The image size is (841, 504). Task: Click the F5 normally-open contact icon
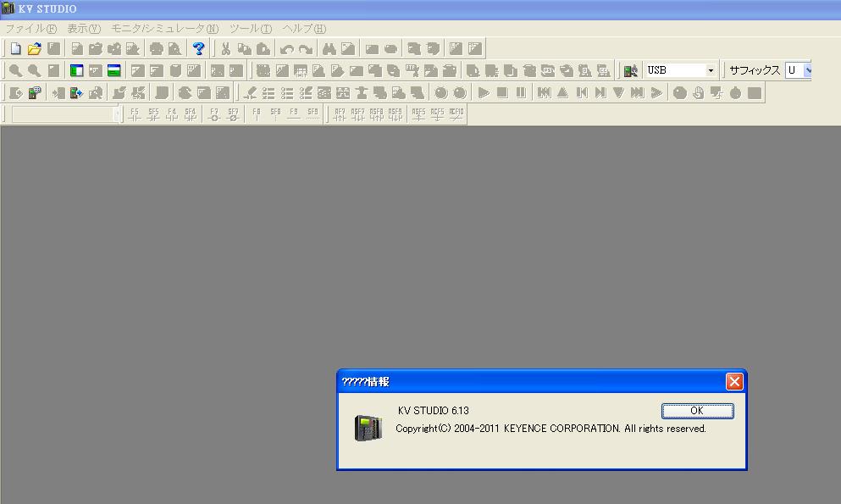click(135, 114)
